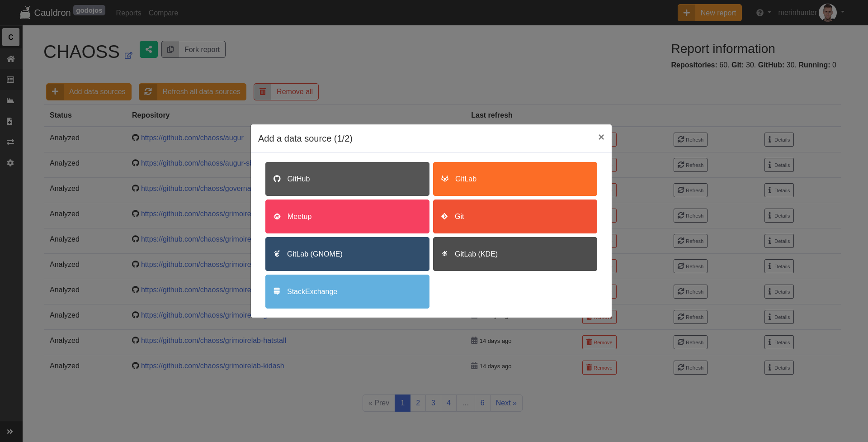This screenshot has height=442, width=868.
Task: Edit the CHAOSS report name pencil icon
Action: (x=128, y=55)
